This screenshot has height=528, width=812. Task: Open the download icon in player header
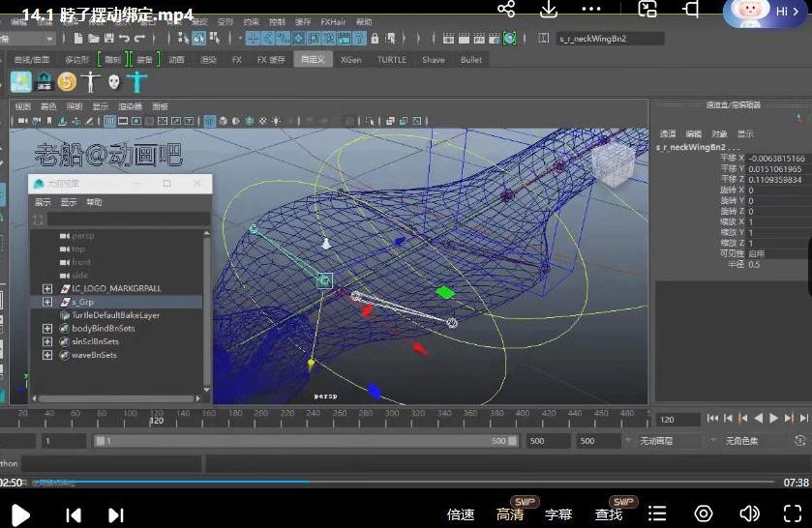(549, 10)
